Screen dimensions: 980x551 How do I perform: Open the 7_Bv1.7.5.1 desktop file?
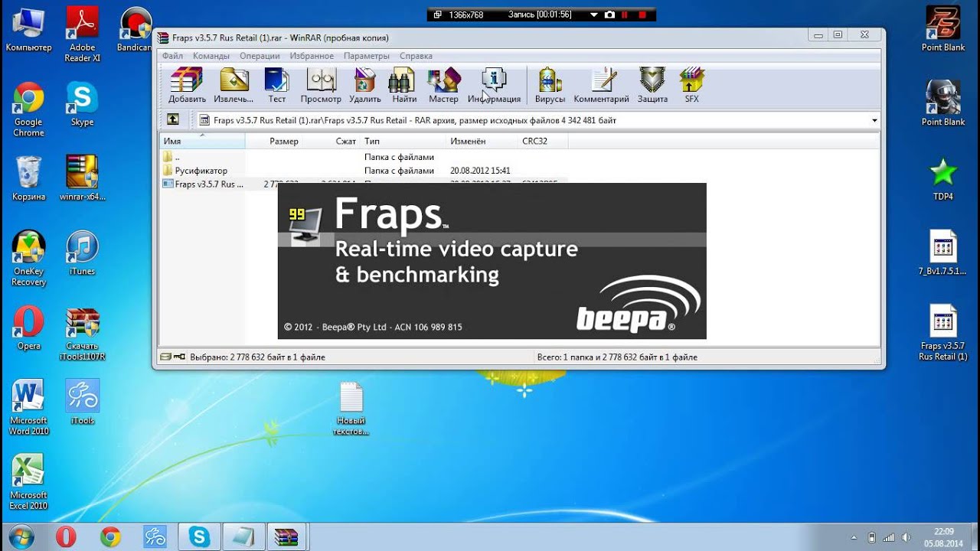(942, 253)
